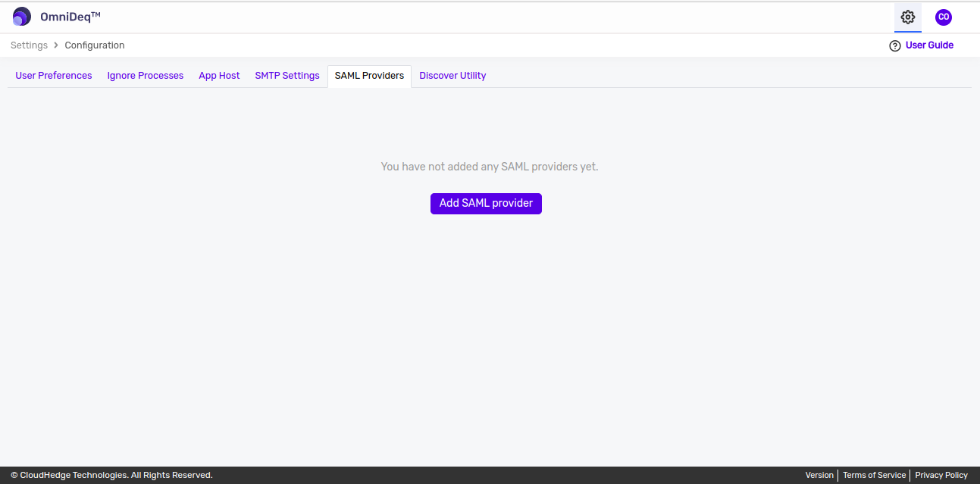Open the User Guide link
This screenshot has width=980, height=484.
(x=929, y=45)
